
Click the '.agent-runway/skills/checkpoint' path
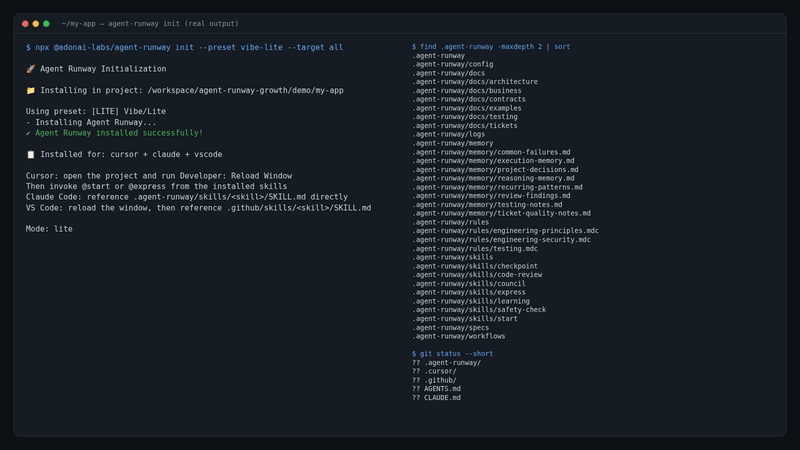pyautogui.click(x=475, y=266)
